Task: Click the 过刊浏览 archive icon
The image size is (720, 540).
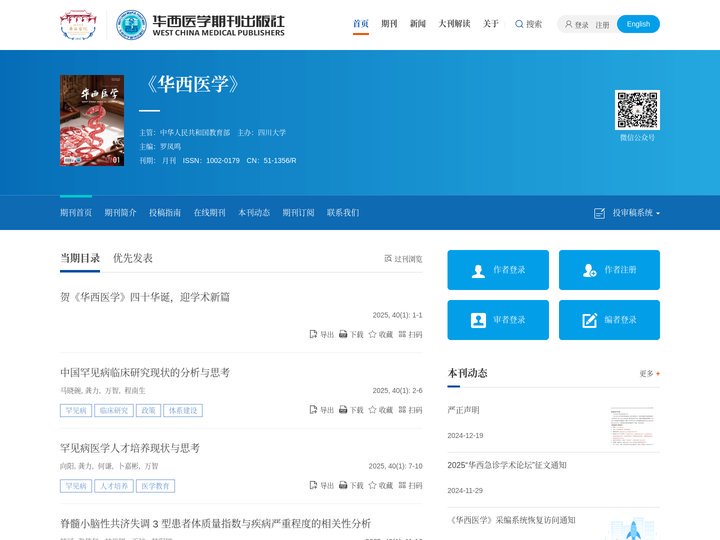Action: point(388,259)
